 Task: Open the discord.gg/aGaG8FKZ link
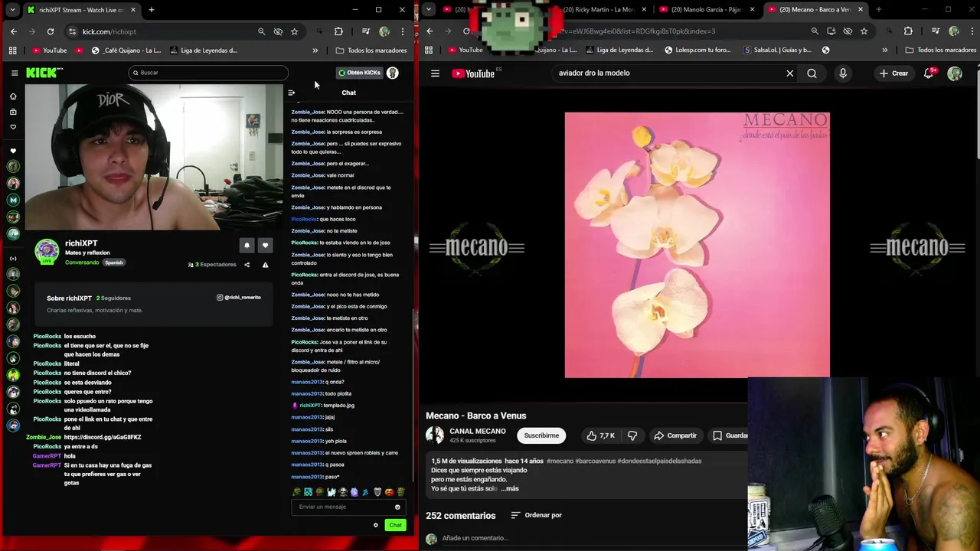[103, 437]
